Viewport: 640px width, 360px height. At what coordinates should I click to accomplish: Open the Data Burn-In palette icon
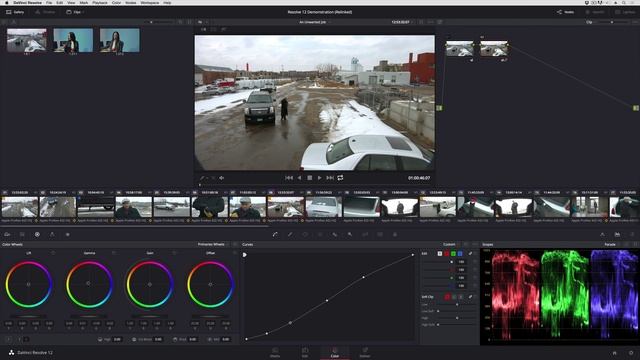pyautogui.click(x=395, y=235)
